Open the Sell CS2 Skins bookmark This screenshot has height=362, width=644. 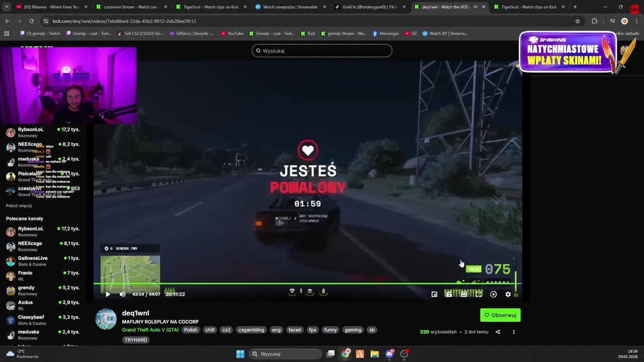[140, 34]
